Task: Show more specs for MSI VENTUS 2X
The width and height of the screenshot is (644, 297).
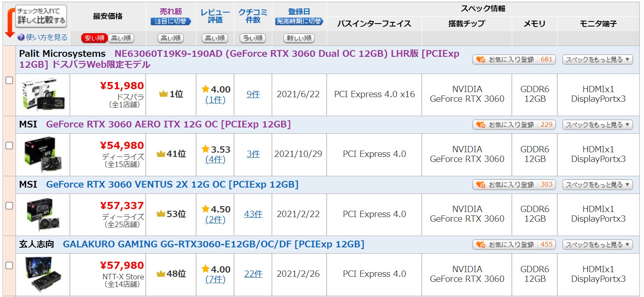Action: click(598, 185)
